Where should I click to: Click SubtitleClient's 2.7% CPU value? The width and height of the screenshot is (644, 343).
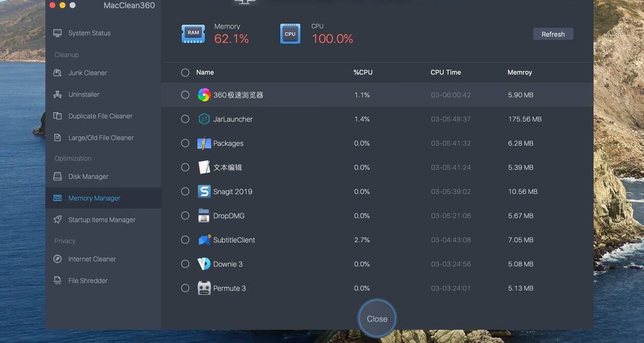[362, 240]
